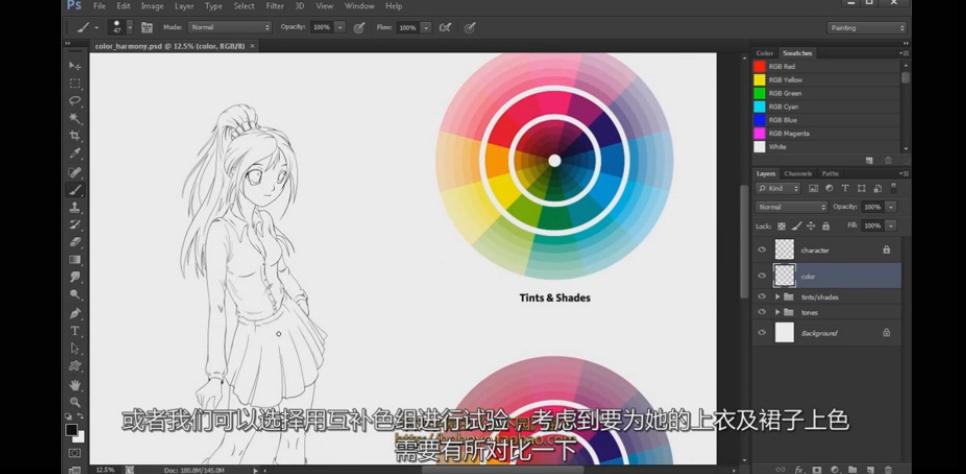Image resolution: width=966 pixels, height=474 pixels.
Task: Select the Hand tool
Action: point(75,385)
